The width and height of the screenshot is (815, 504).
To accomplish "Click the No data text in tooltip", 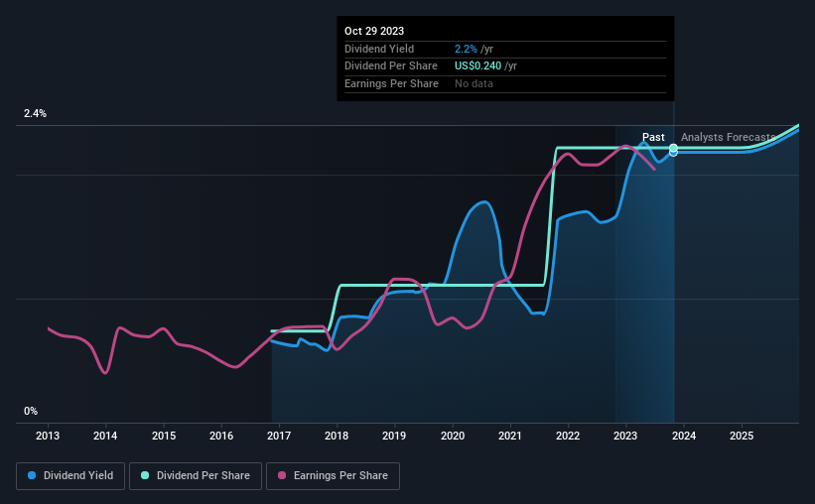I will tap(474, 83).
